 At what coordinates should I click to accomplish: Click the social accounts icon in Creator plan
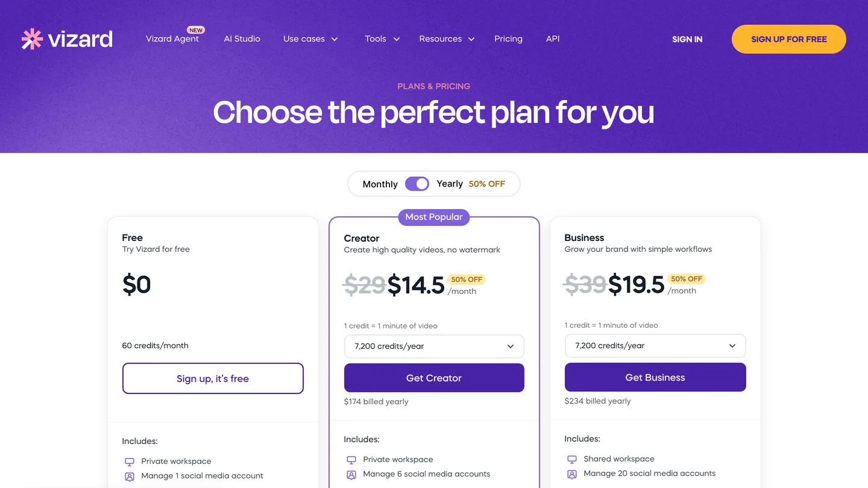[x=351, y=474]
